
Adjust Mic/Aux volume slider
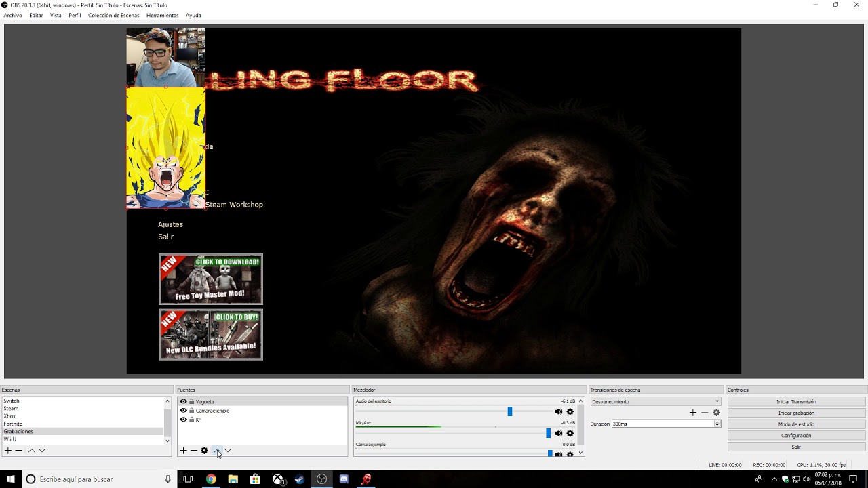548,433
